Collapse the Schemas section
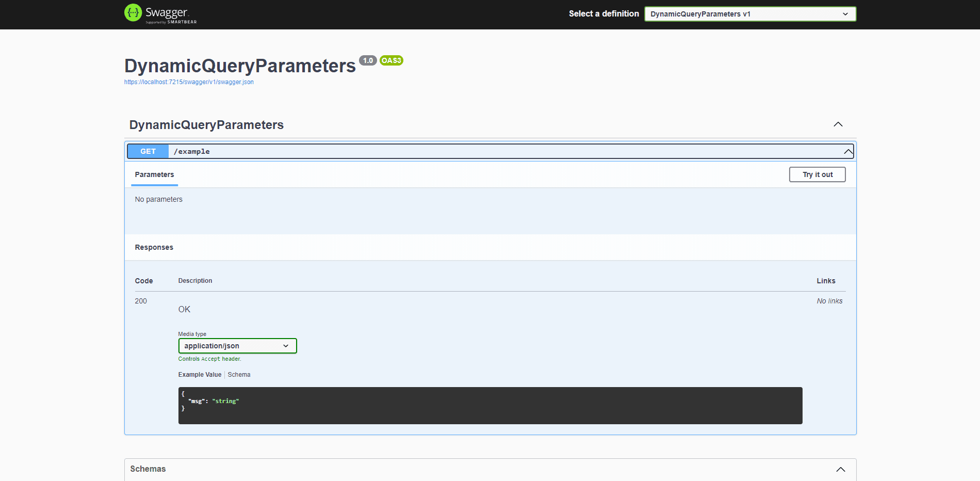Image resolution: width=980 pixels, height=481 pixels. pos(841,469)
